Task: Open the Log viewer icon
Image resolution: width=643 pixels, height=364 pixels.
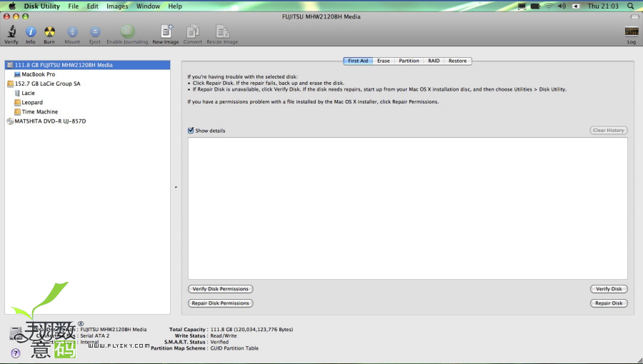Action: pyautogui.click(x=632, y=31)
